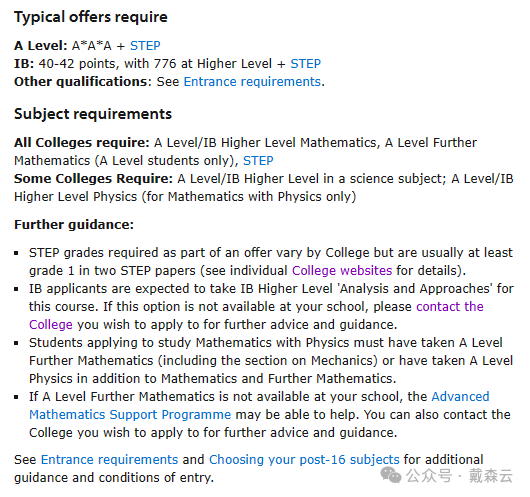530x497 pixels.
Task: Click the 公众号 · 戴森云 watermark text
Action: coord(460,476)
